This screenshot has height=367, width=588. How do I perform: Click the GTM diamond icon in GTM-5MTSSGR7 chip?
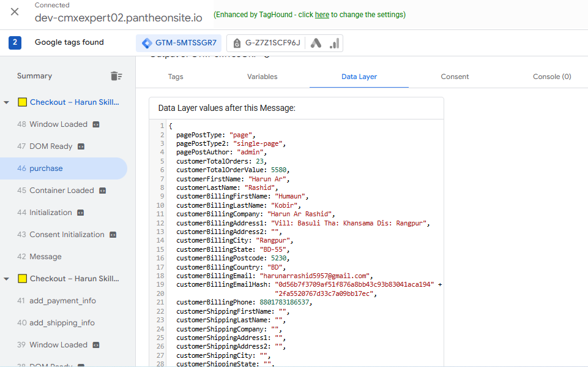tap(147, 44)
